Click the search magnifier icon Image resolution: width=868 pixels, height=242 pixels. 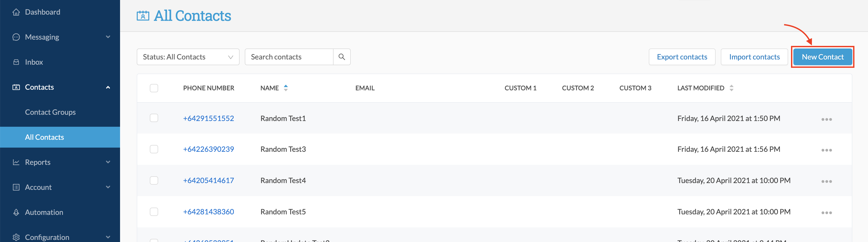[x=342, y=57]
